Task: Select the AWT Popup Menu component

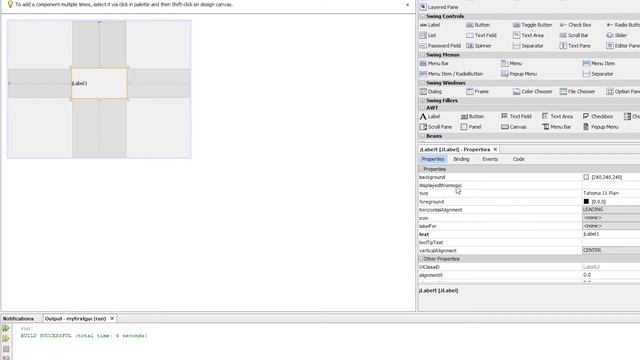Action: tap(600, 127)
